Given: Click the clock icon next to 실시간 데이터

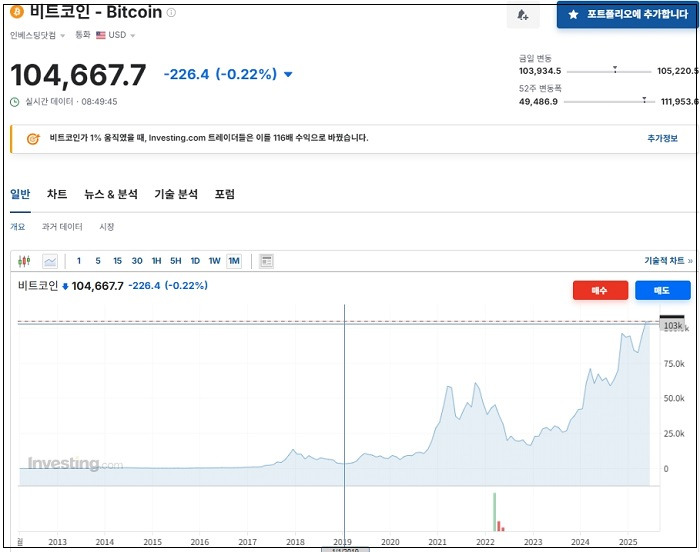Looking at the screenshot, I should click(x=15, y=102).
